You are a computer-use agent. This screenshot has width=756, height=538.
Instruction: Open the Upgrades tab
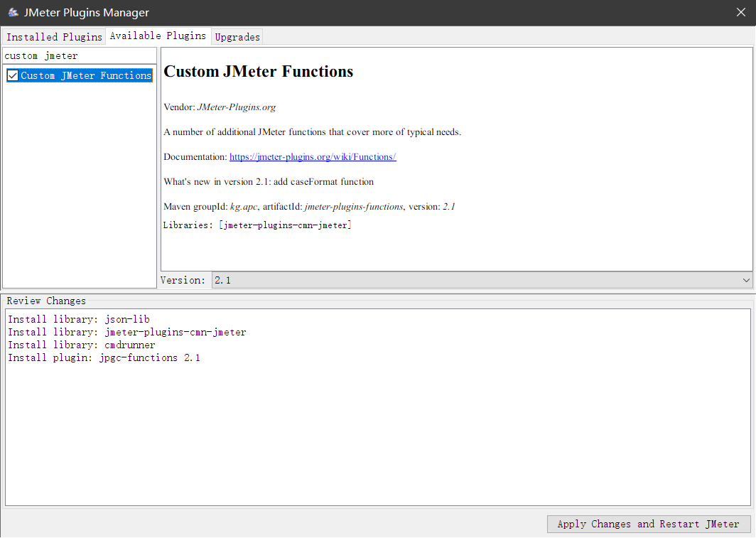(x=237, y=37)
